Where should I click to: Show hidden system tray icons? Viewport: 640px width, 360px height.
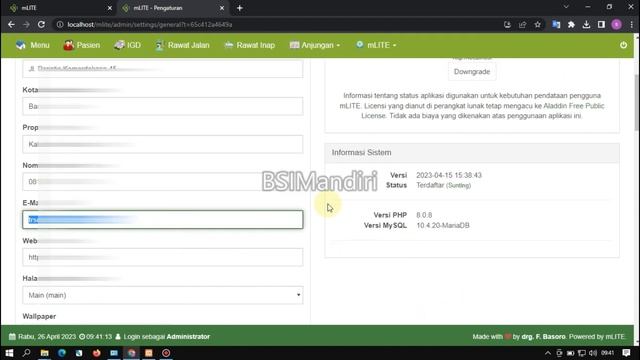(548, 353)
